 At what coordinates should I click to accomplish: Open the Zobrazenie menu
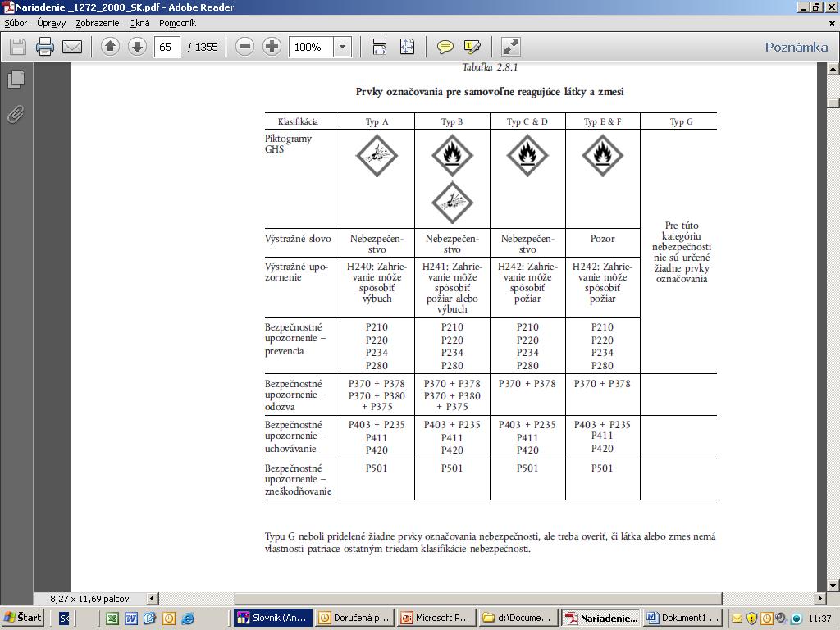97,23
